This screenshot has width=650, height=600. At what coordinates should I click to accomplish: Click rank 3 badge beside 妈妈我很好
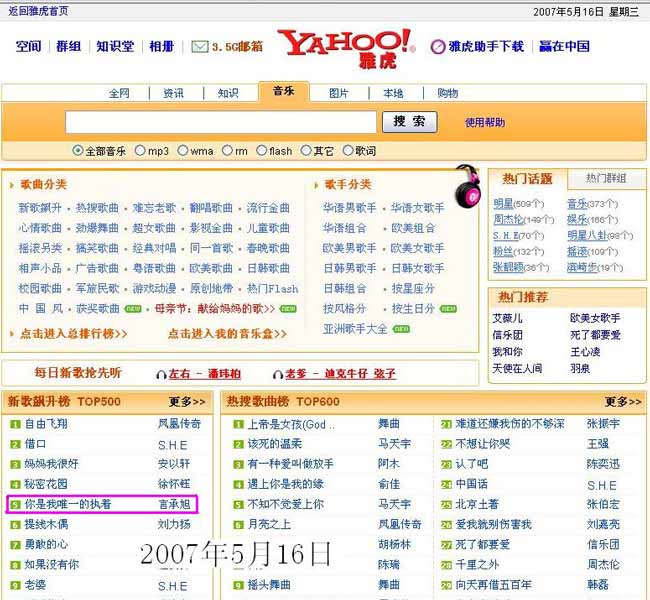15,464
